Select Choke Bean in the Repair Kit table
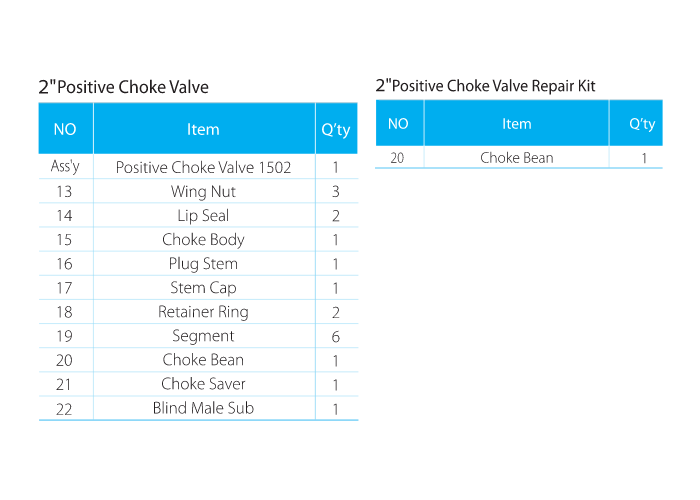 [516, 157]
